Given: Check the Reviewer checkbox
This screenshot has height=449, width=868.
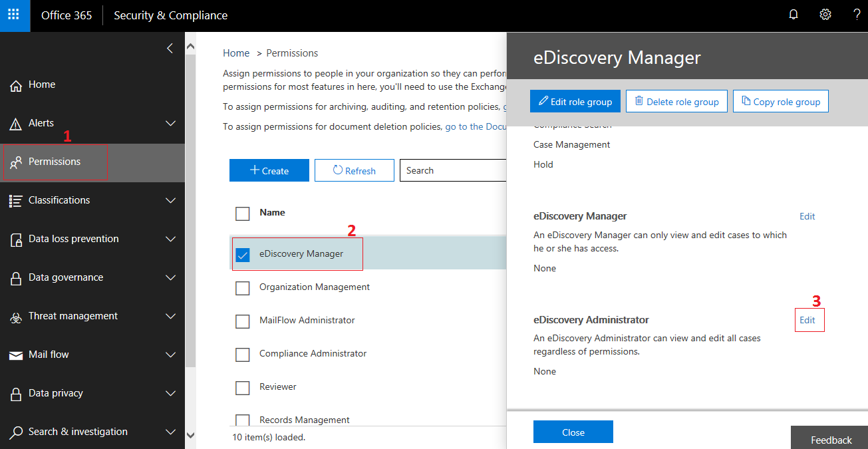Looking at the screenshot, I should tap(243, 388).
